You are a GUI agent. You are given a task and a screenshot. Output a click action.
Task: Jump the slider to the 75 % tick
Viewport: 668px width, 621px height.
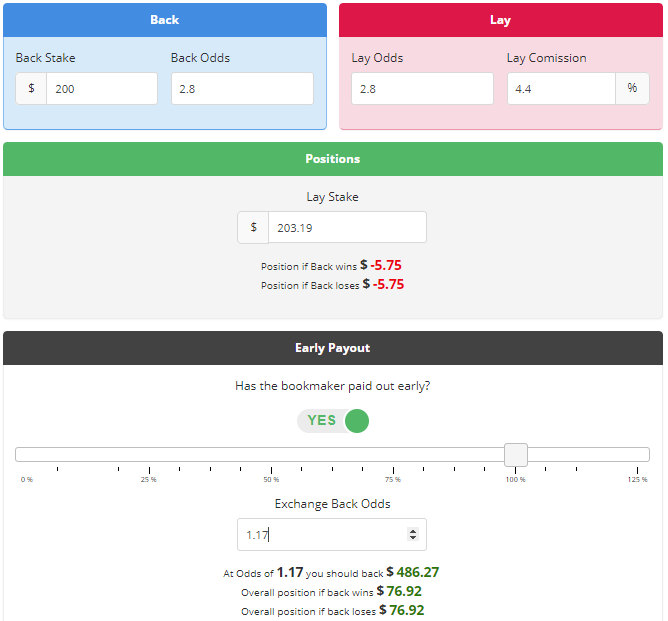tap(393, 455)
